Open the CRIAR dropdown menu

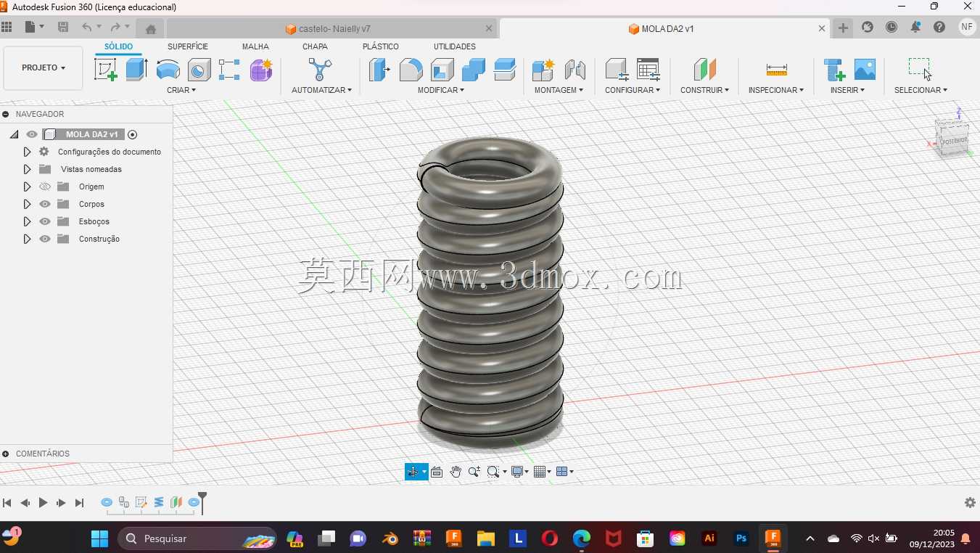click(x=181, y=90)
